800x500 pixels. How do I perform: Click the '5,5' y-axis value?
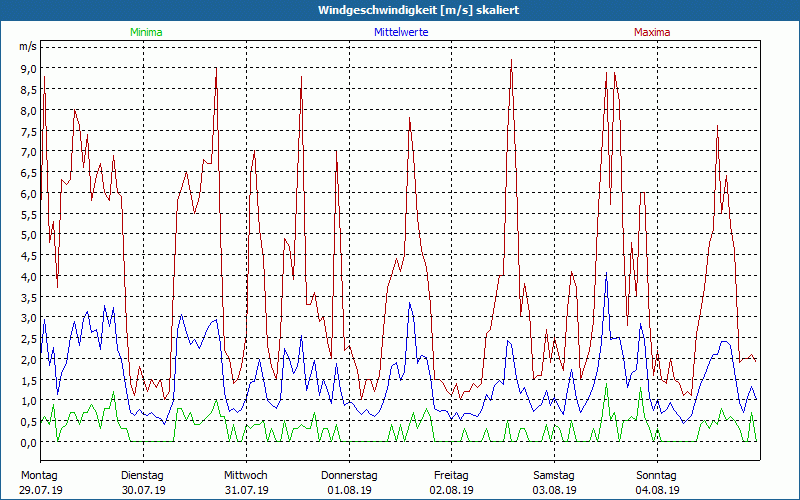29,214
